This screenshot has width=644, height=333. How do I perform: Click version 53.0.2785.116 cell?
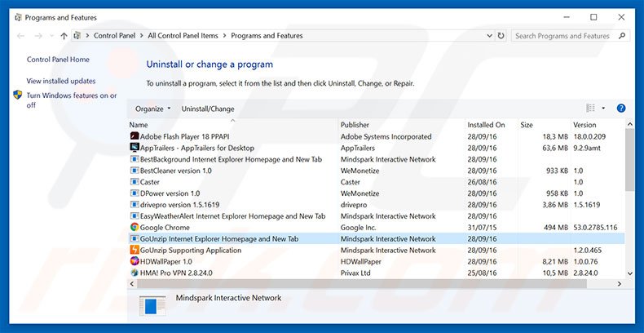(x=595, y=228)
